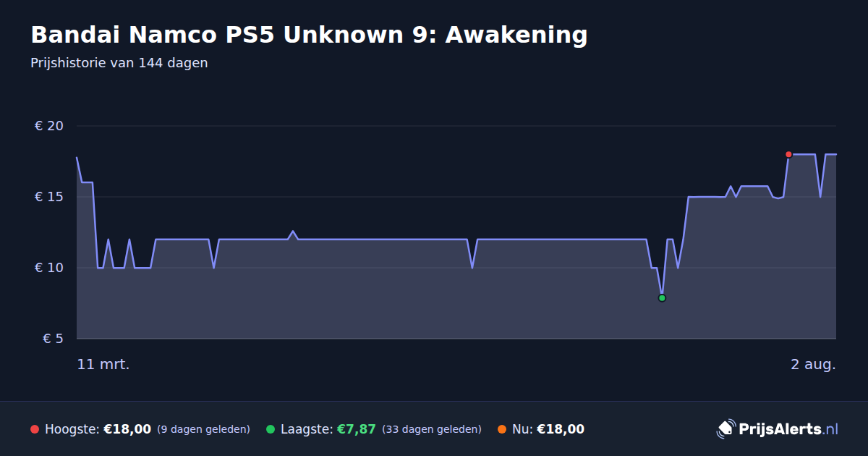This screenshot has width=868, height=456.
Task: Click the green dot beside Laagste
Action: coord(271,429)
